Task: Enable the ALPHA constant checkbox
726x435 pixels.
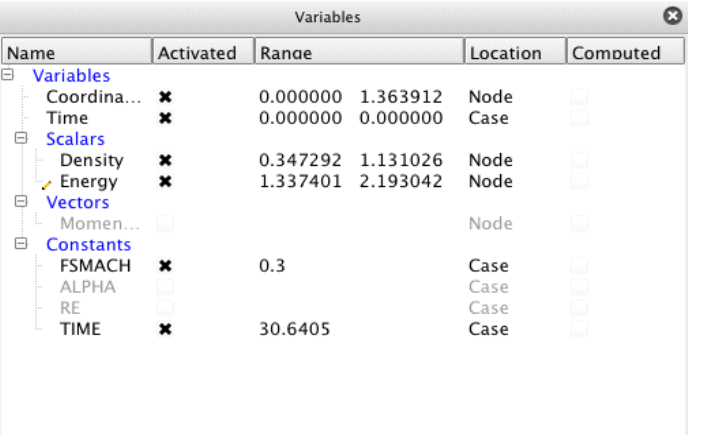Action: [x=166, y=287]
